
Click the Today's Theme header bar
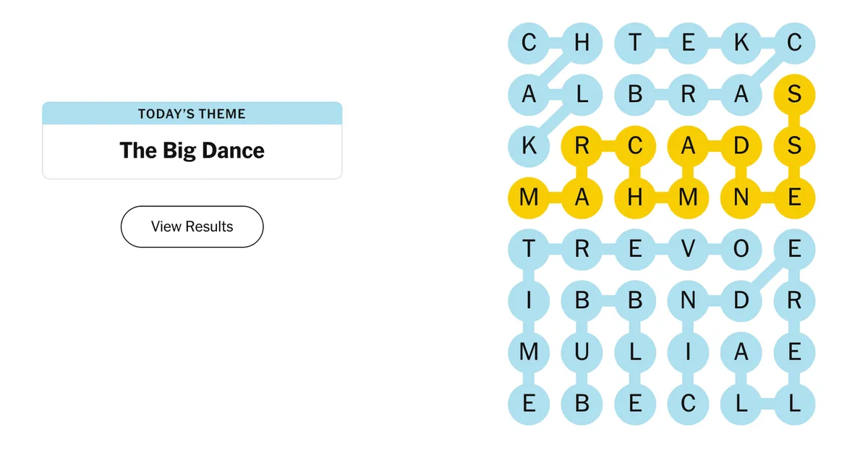[x=192, y=114]
